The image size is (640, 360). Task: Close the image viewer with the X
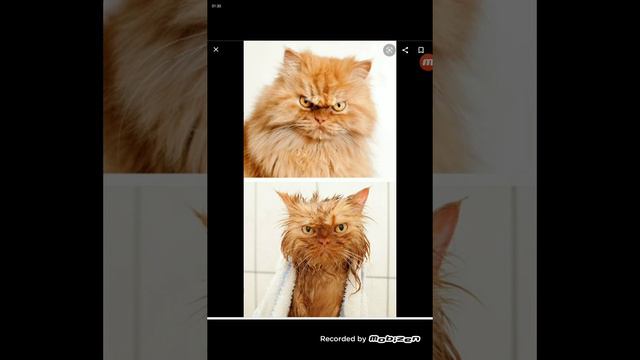pos(216,50)
